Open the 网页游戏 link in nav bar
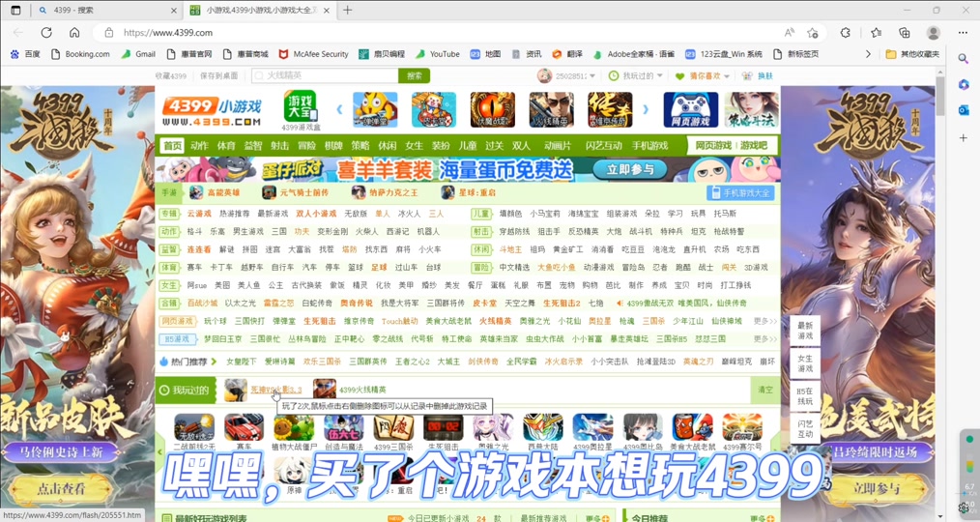This screenshot has height=522, width=980. (x=713, y=146)
